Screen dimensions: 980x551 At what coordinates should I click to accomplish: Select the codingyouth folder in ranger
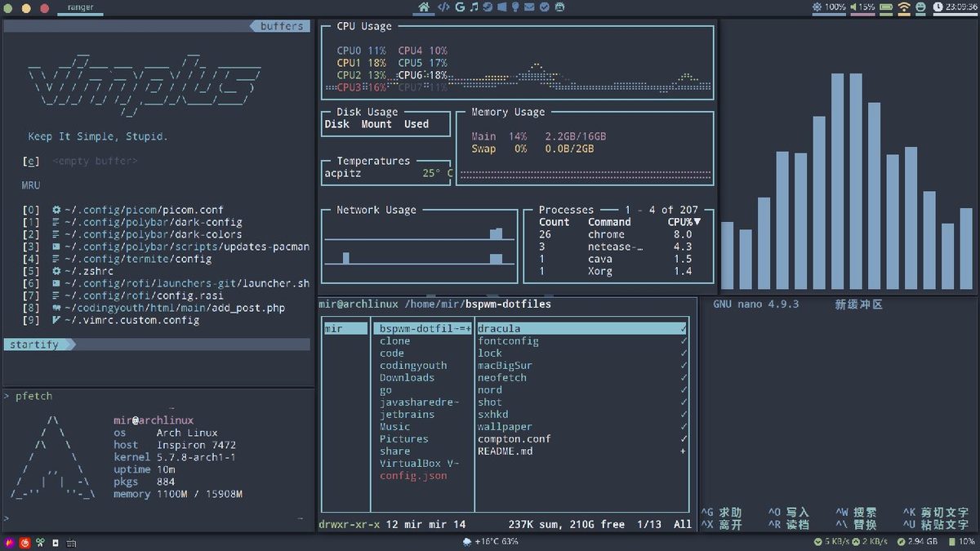coord(413,366)
